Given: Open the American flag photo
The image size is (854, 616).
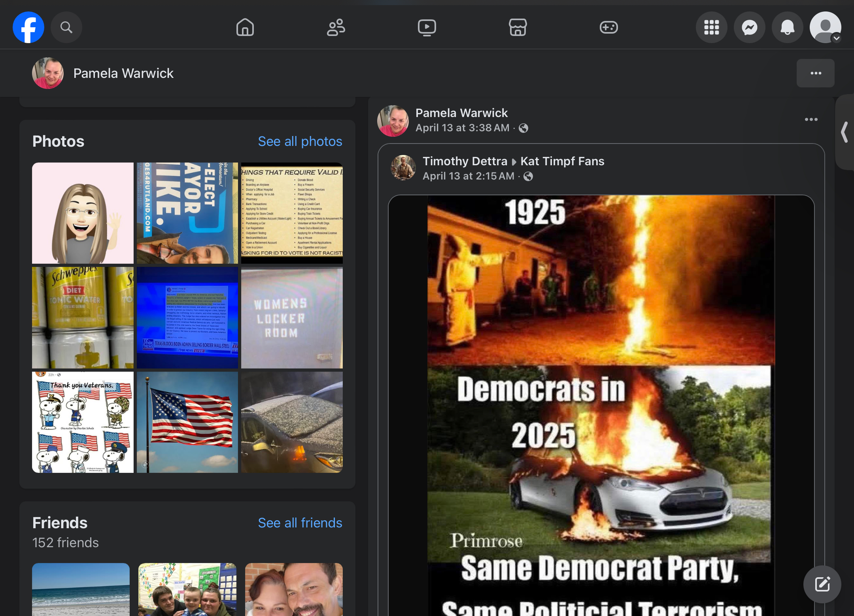Looking at the screenshot, I should point(187,422).
